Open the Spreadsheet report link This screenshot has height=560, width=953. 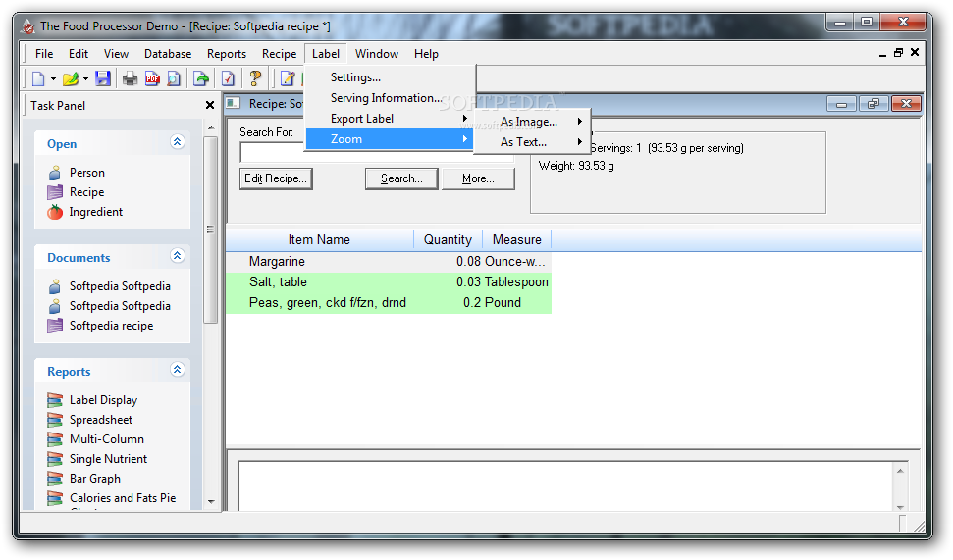coord(101,420)
